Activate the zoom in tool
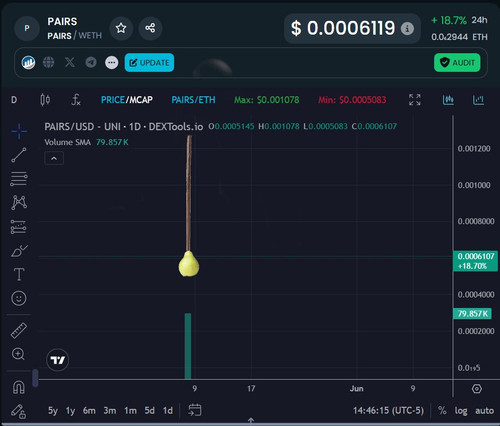Image resolution: width=500 pixels, height=426 pixels. point(18,354)
